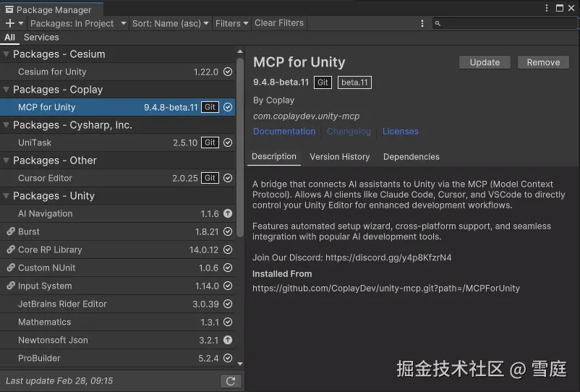580x392 pixels.
Task: Click update available arrow icon for Newtonsoft Json
Action: [228, 340]
